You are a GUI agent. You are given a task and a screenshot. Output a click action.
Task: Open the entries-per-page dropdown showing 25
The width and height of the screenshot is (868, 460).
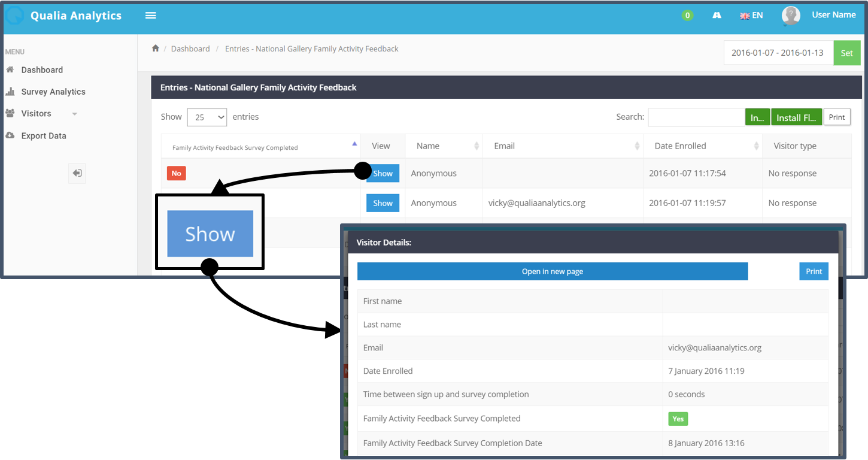(x=207, y=117)
